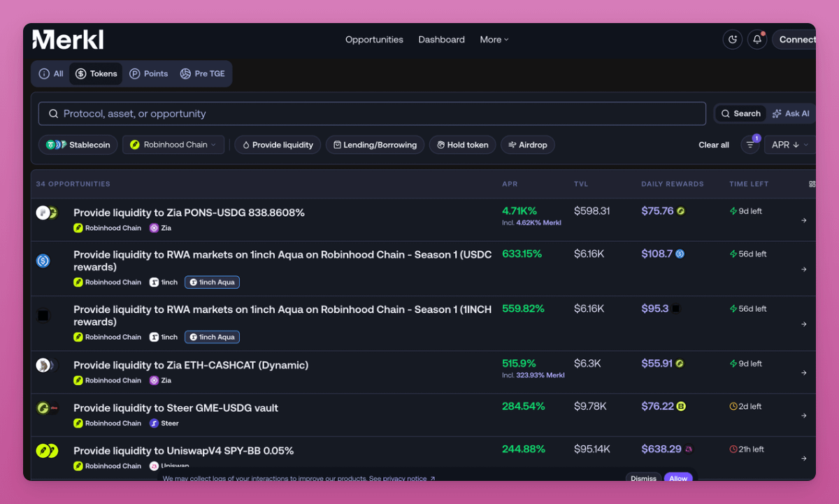Click the 1inch tag in USDC rewards row

(x=164, y=282)
